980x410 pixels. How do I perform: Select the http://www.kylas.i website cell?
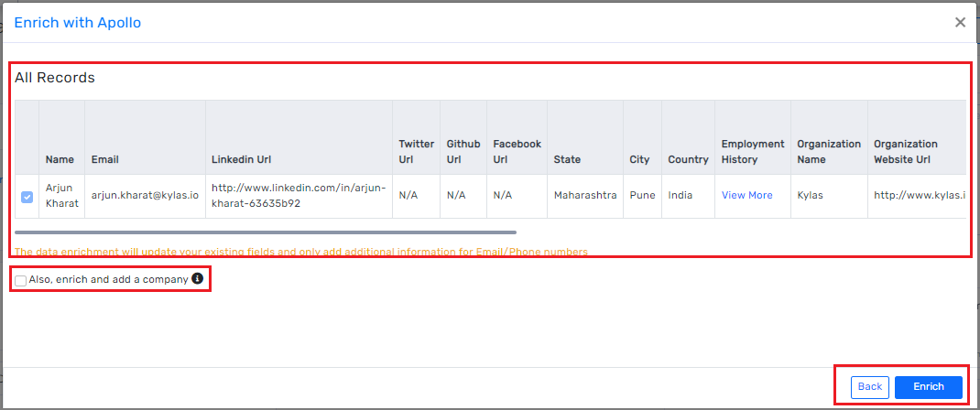click(x=919, y=197)
